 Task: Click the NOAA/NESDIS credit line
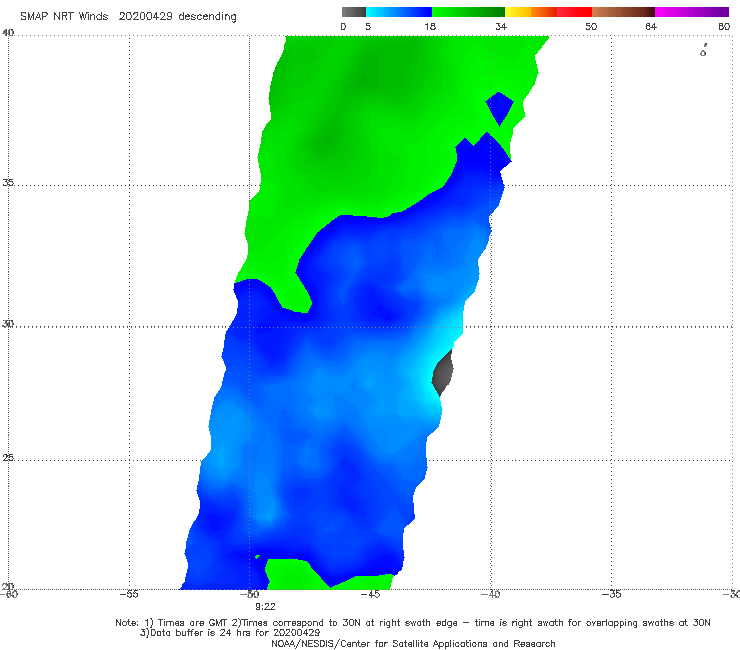point(413,644)
